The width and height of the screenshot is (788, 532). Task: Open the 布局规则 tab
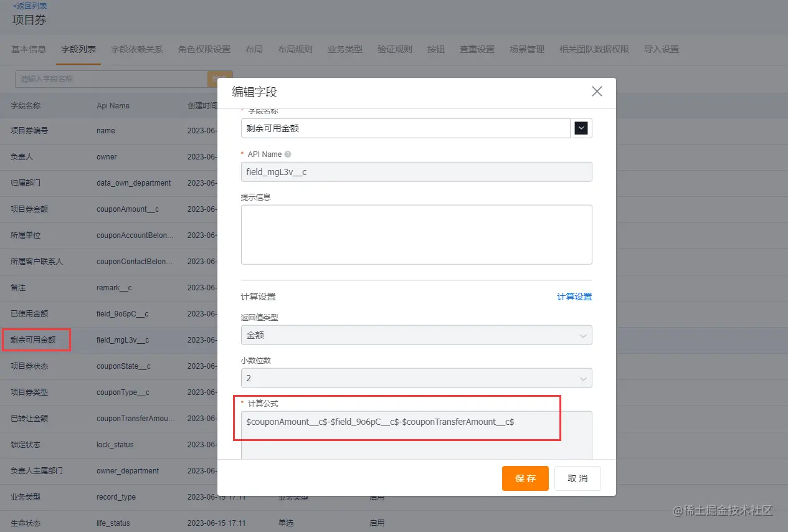295,49
